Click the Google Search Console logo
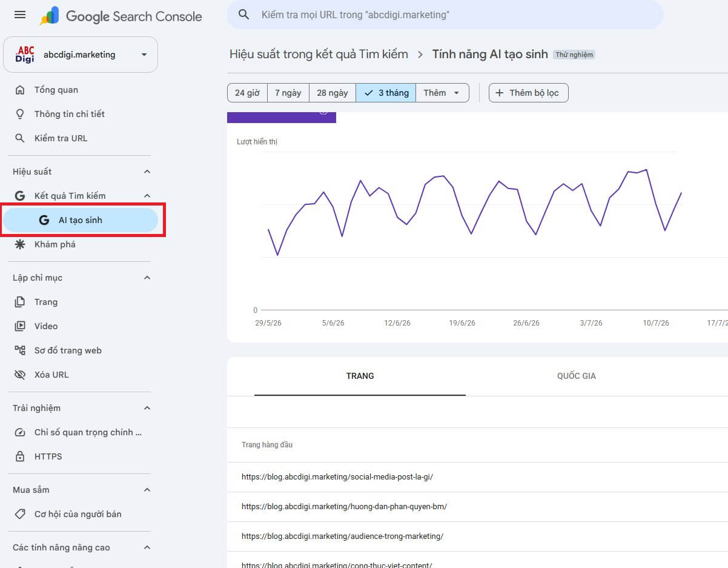728x568 pixels. (121, 16)
